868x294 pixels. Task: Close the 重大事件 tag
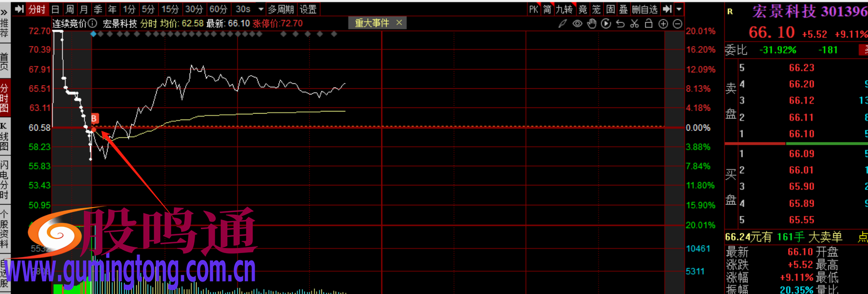pyautogui.click(x=399, y=23)
